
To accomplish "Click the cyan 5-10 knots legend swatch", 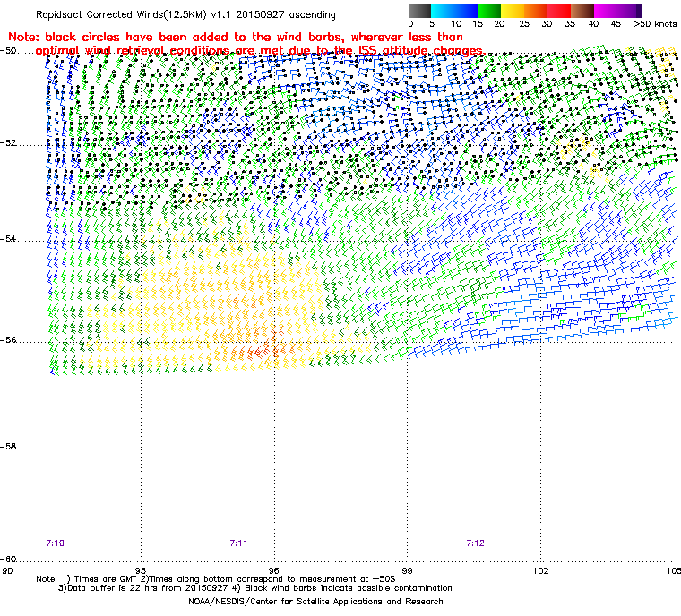I will click(x=443, y=11).
